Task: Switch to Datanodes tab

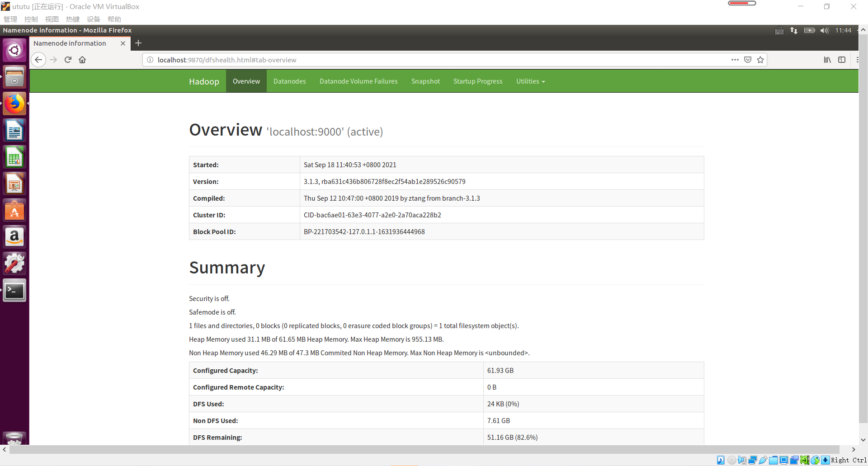Action: point(290,81)
